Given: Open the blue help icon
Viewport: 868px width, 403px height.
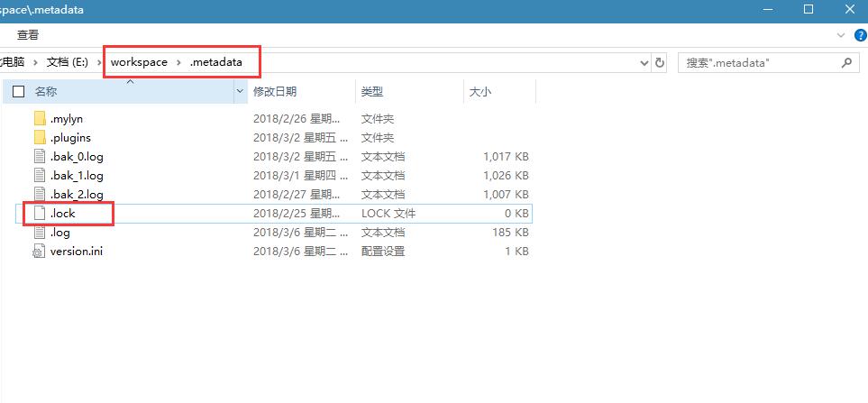Looking at the screenshot, I should (860, 35).
